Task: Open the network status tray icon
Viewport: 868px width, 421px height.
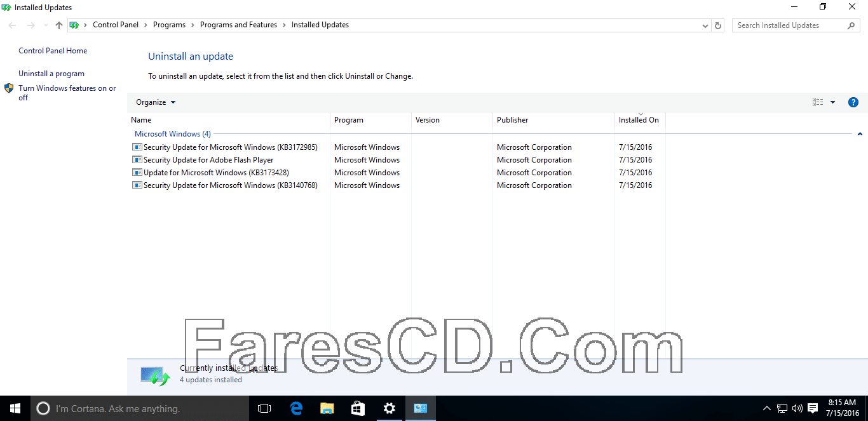Action: (x=782, y=408)
